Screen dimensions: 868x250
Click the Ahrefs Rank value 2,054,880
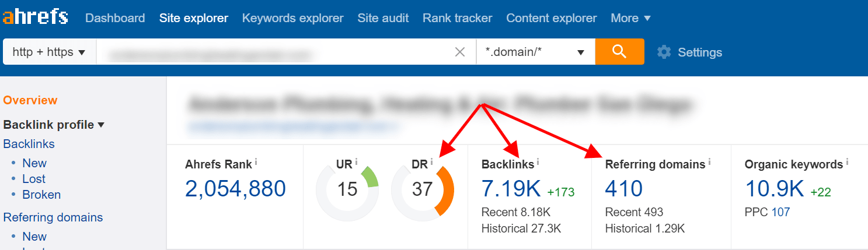pyautogui.click(x=235, y=189)
